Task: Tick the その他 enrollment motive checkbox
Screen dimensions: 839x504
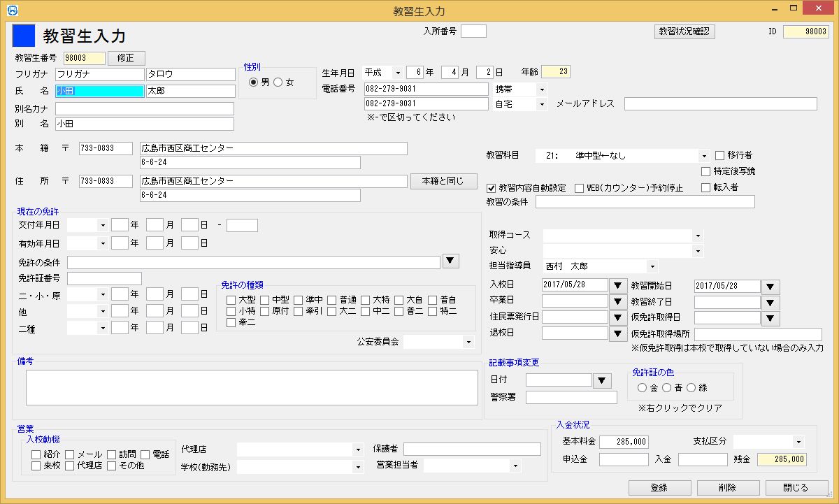Action: (x=111, y=466)
